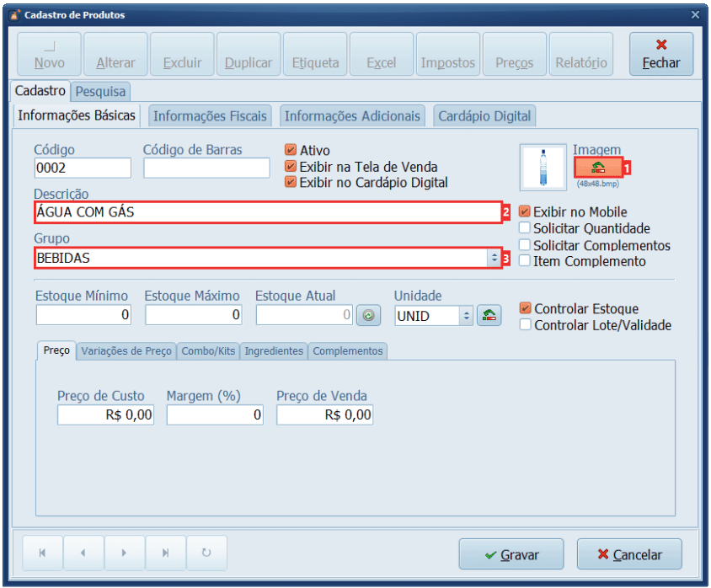The width and height of the screenshot is (711, 588).
Task: Uncheck the Ativo checkbox
Action: coord(291,151)
